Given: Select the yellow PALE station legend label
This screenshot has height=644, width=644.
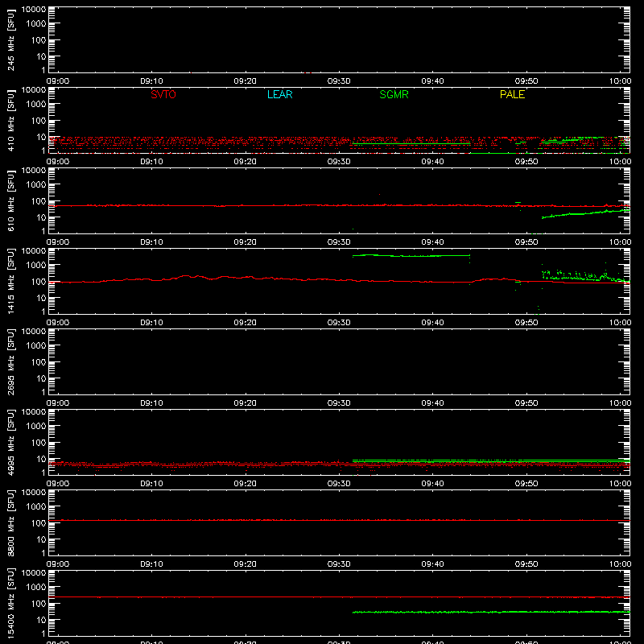Looking at the screenshot, I should [x=512, y=94].
